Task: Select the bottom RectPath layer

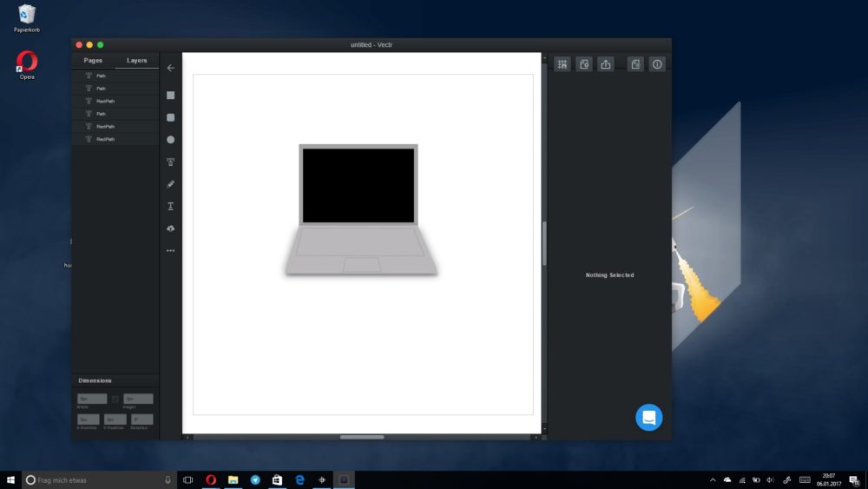Action: (x=115, y=139)
